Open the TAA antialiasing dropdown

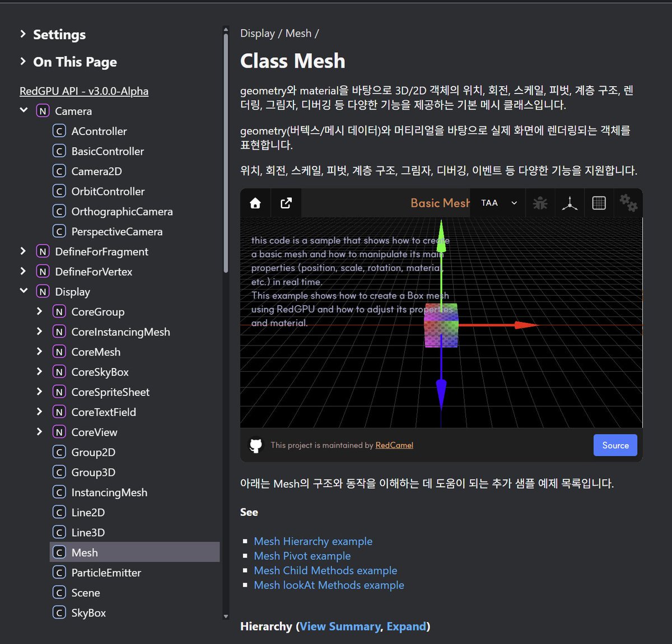coord(498,203)
